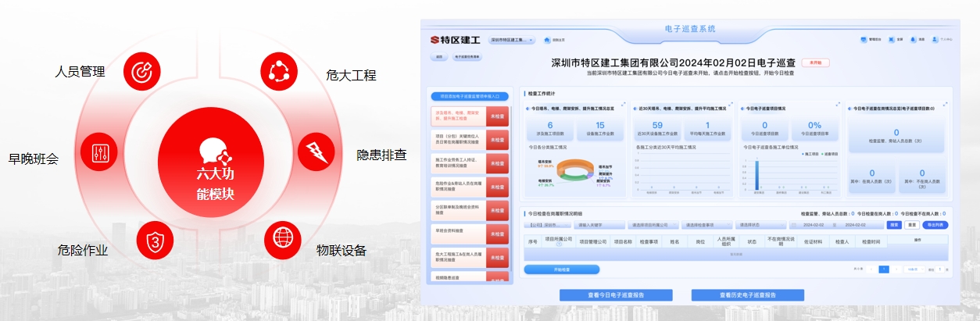980x321 pixels.
Task: Click the 返回 tab
Action: pos(439,57)
